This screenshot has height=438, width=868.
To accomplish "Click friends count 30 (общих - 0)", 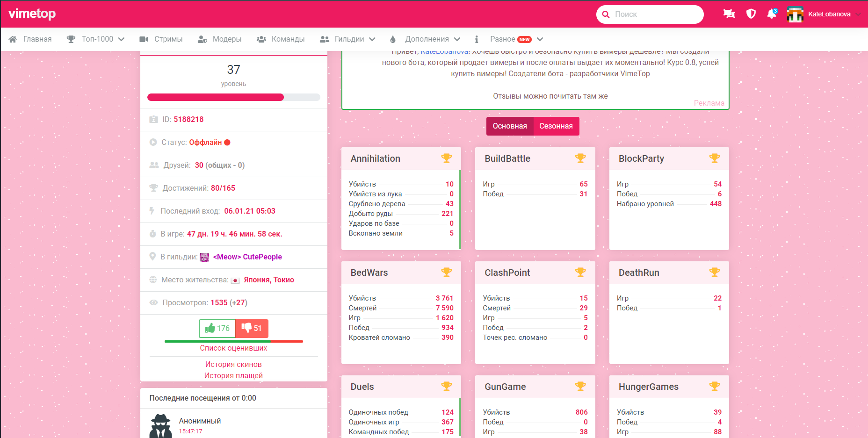I will coord(220,165).
